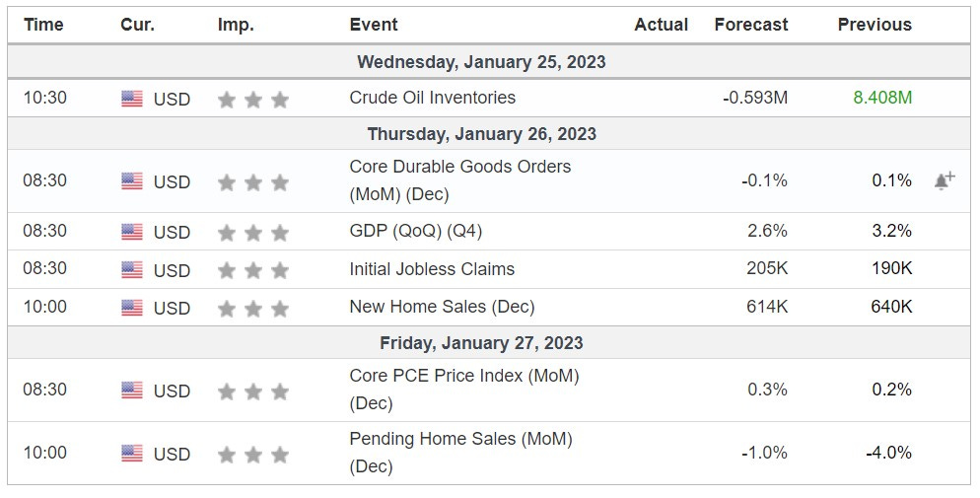Click importance stars for New Home Sales
Screen dimensions: 980x498
pyautogui.click(x=253, y=308)
